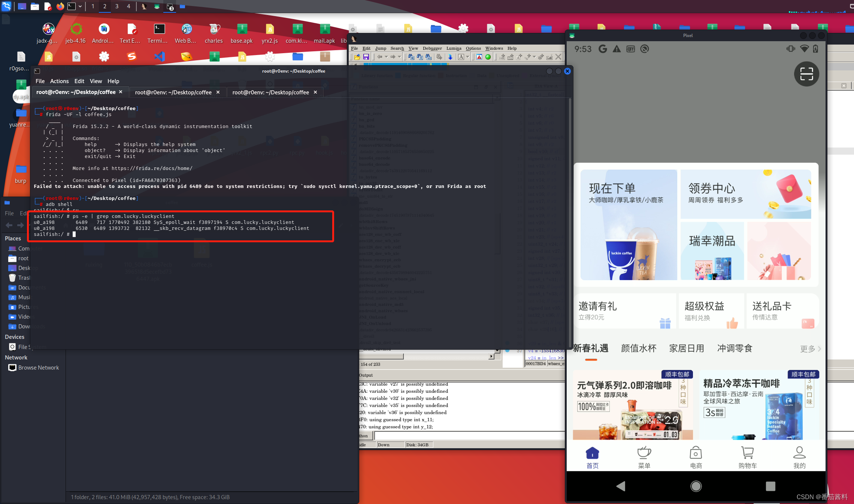
Task: Select base.apk on the desktop
Action: [x=242, y=33]
